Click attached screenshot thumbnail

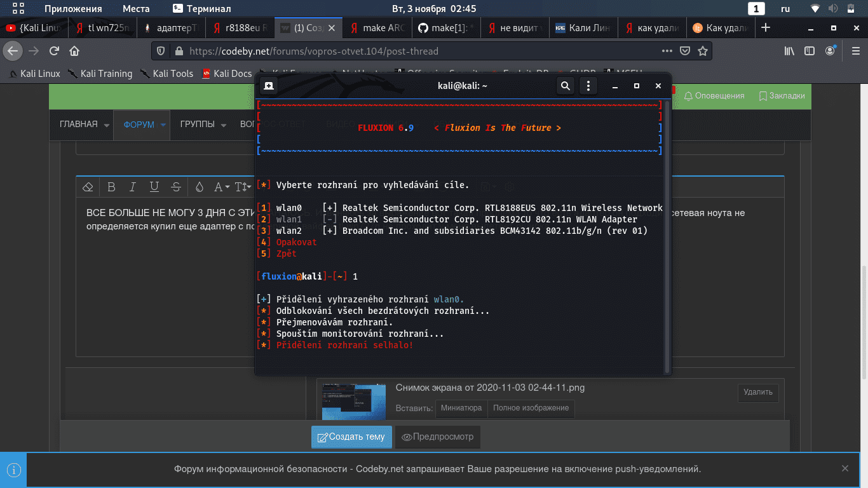354,400
